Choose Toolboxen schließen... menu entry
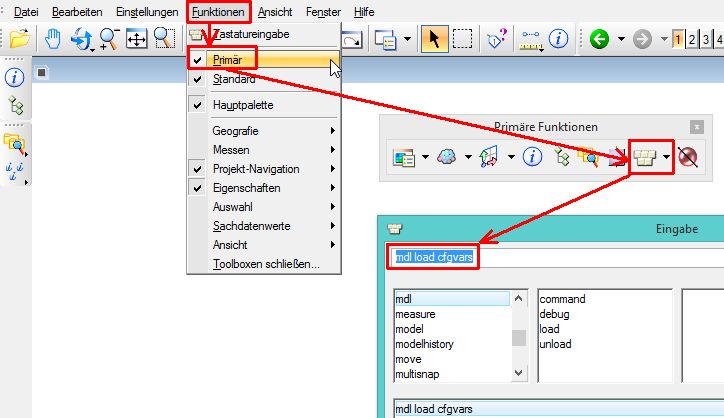Viewport: 724px width, 418px height. click(264, 264)
